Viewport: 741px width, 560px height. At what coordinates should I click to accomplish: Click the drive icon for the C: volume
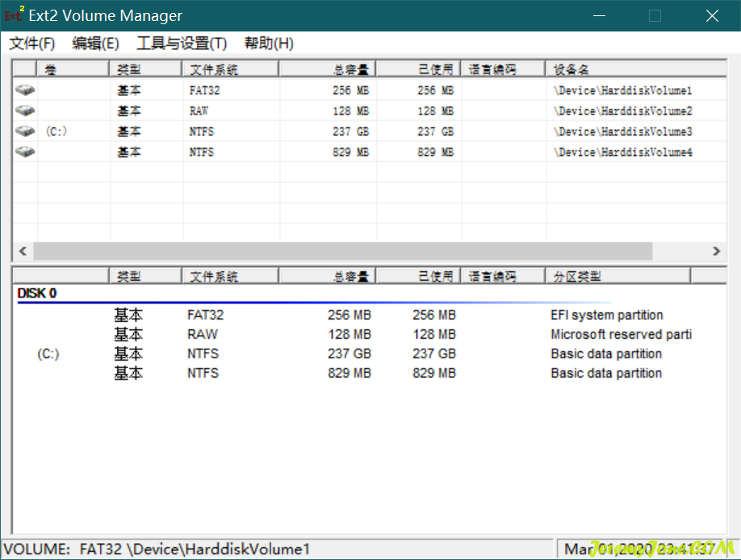coord(25,131)
